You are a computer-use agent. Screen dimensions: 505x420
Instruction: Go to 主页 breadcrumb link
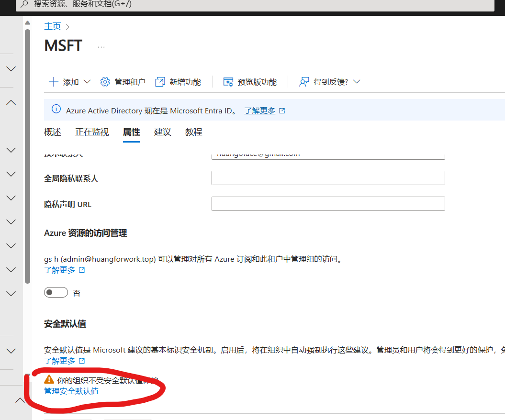[53, 26]
